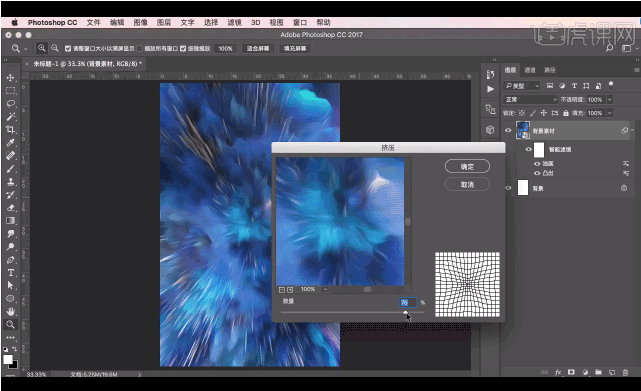
Task: Select the Crop tool
Action: click(11, 130)
